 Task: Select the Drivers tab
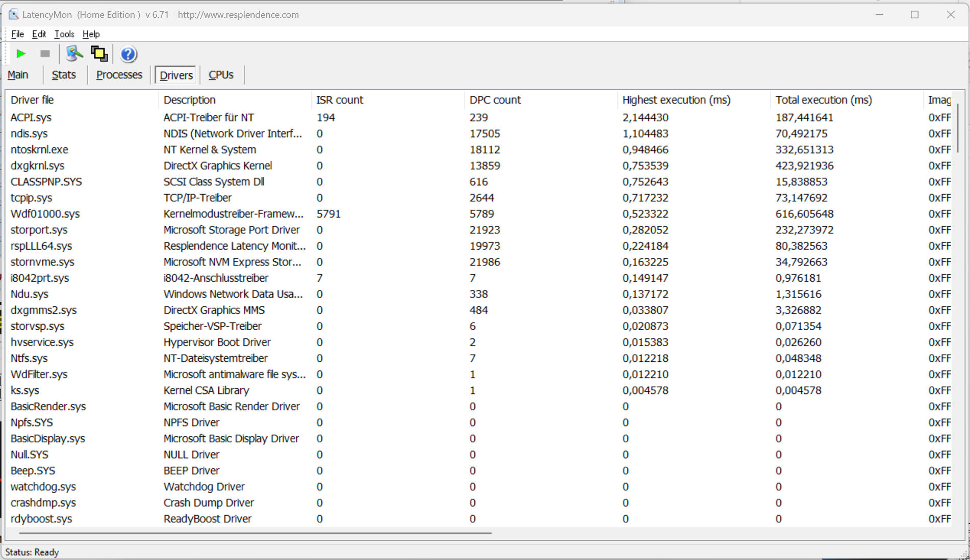tap(176, 75)
